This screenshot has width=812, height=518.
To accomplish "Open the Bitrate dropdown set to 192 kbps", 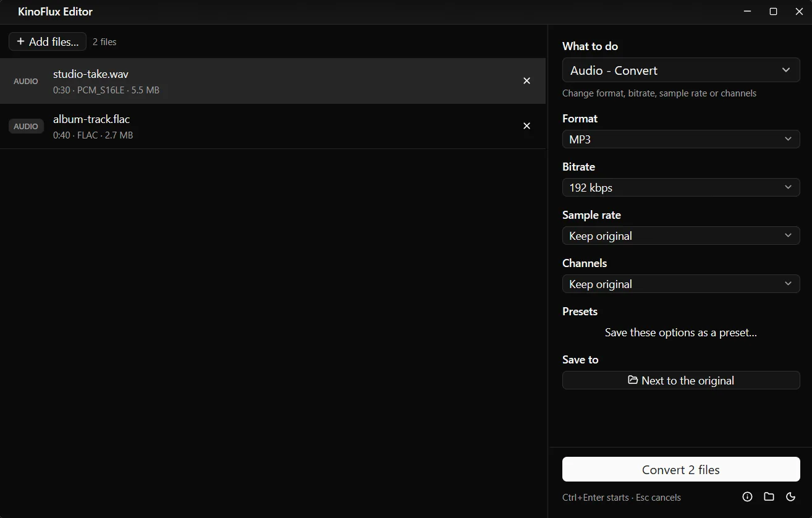I will click(681, 187).
